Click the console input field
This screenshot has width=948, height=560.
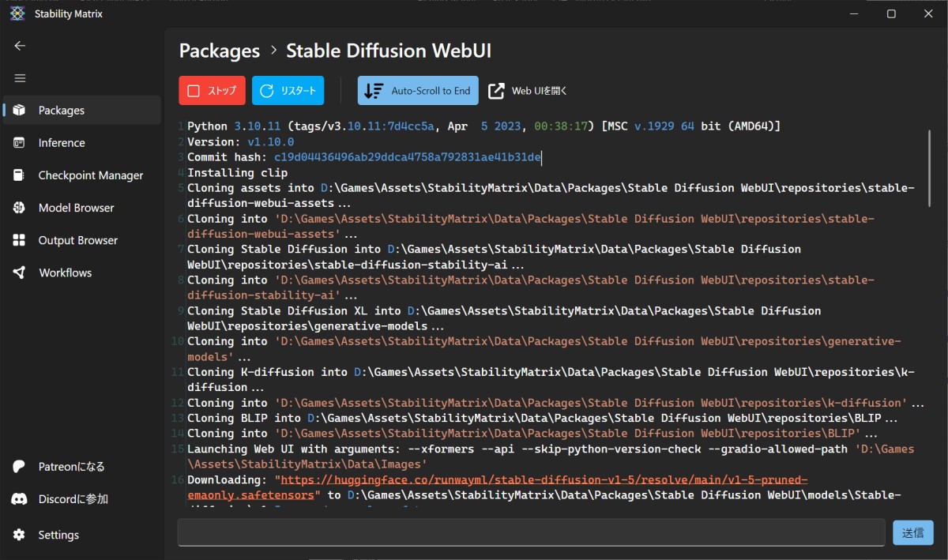point(531,532)
